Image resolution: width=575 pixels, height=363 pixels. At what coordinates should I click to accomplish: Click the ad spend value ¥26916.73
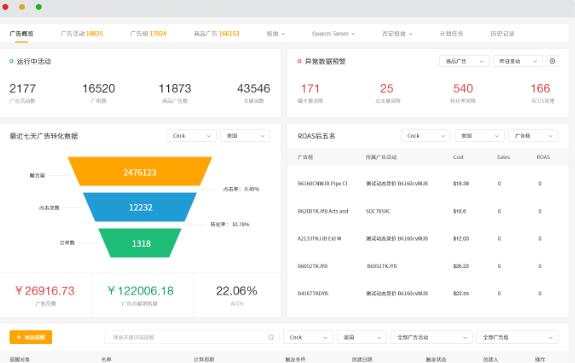[x=45, y=291]
